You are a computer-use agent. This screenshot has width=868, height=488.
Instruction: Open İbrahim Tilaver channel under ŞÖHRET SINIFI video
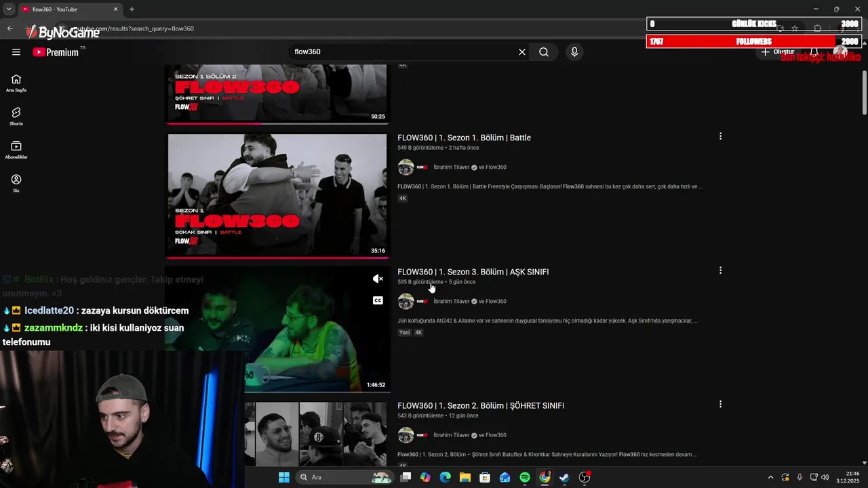[452, 435]
